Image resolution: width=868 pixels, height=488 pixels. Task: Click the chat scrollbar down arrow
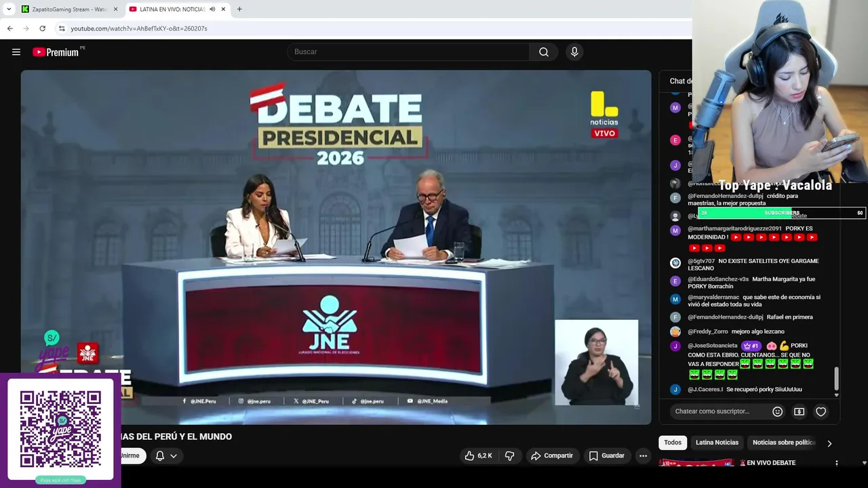836,395
